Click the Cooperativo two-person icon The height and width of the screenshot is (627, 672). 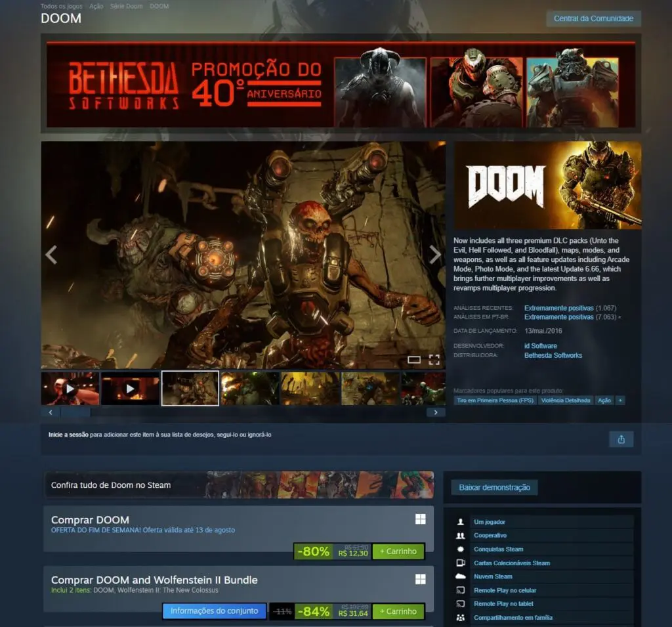point(461,536)
